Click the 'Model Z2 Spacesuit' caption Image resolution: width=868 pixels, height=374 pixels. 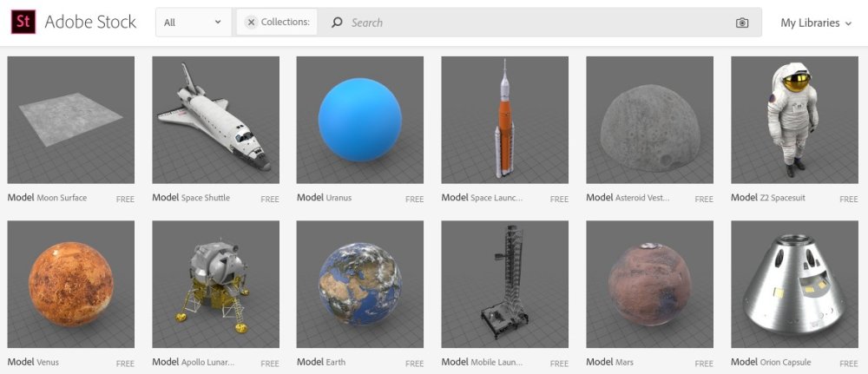[x=768, y=198]
